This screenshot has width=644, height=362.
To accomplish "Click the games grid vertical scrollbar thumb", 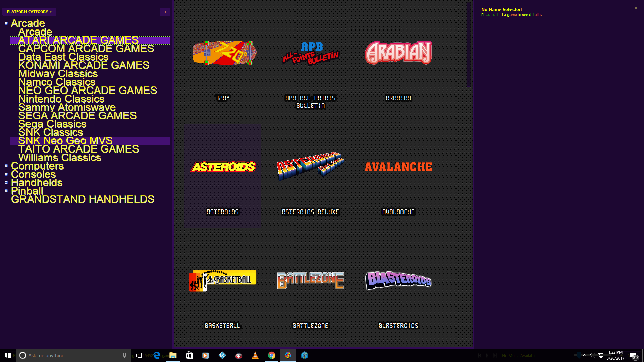I will coord(469,45).
